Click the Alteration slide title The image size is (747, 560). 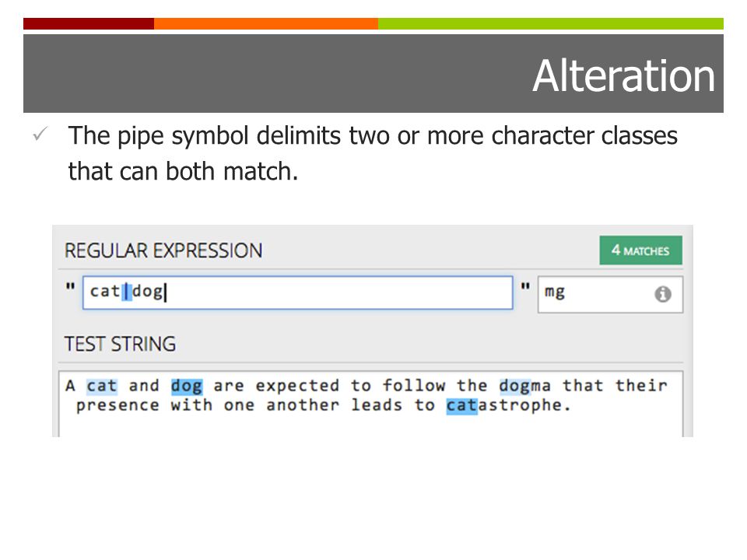[623, 75]
